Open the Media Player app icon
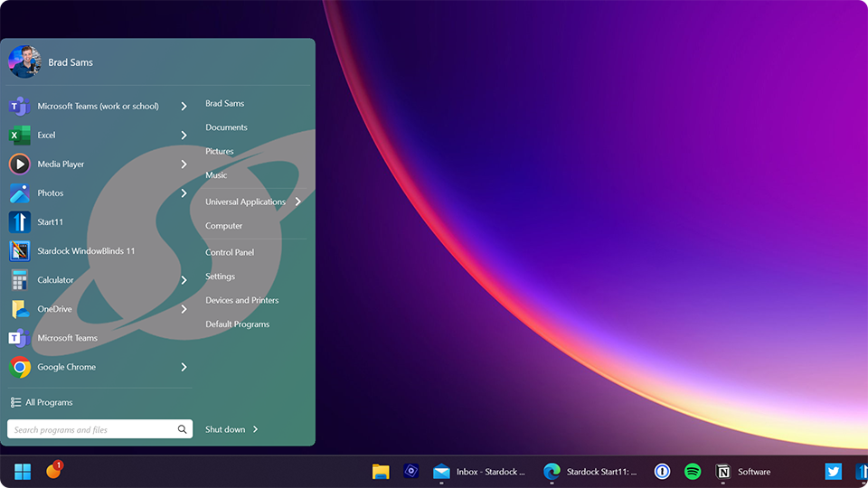This screenshot has width=868, height=488. (x=19, y=164)
